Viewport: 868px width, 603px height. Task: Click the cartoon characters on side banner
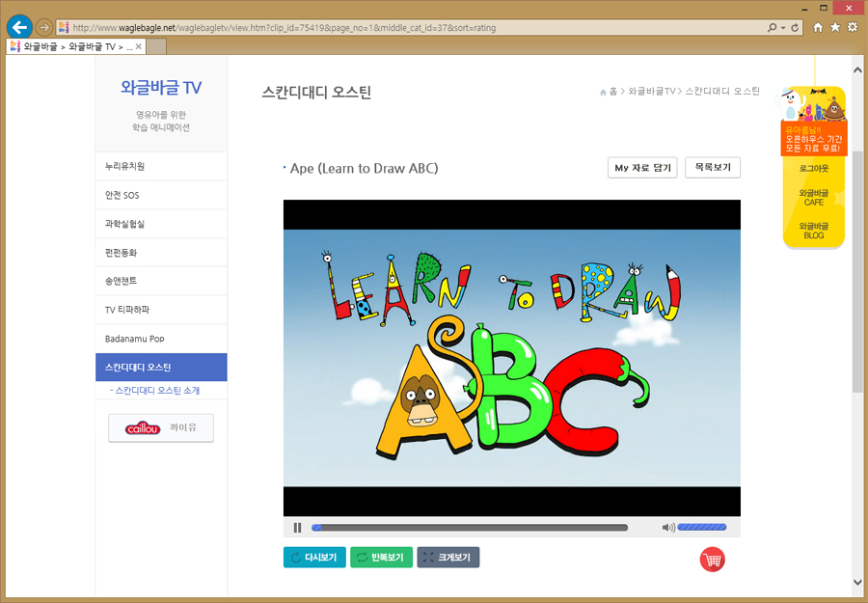click(x=813, y=104)
